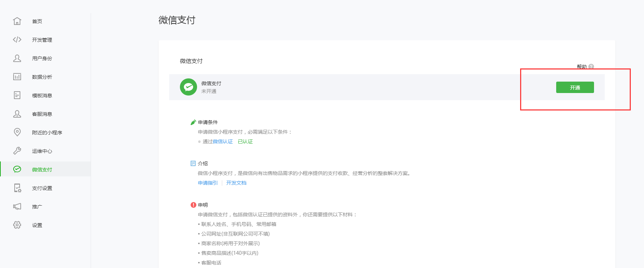The height and width of the screenshot is (268, 644).
Task: Click the large 微信支付 page title
Action: [x=177, y=20]
